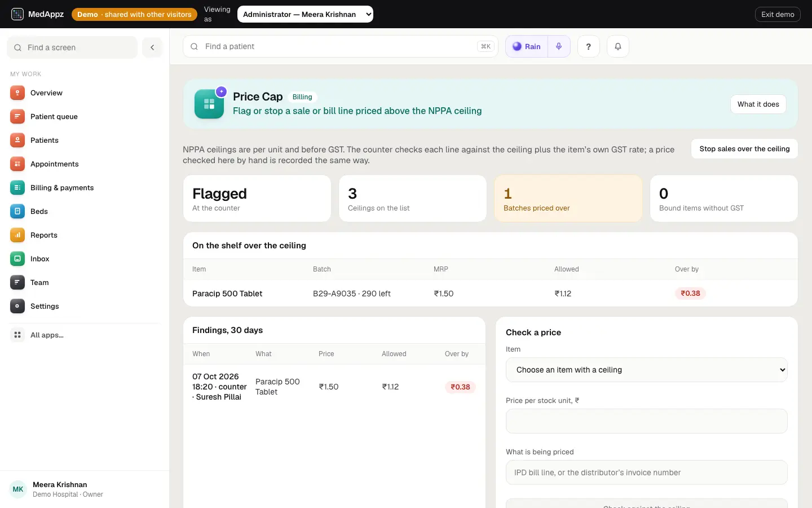The image size is (812, 508).
Task: Open the help question mark button
Action: tap(589, 46)
